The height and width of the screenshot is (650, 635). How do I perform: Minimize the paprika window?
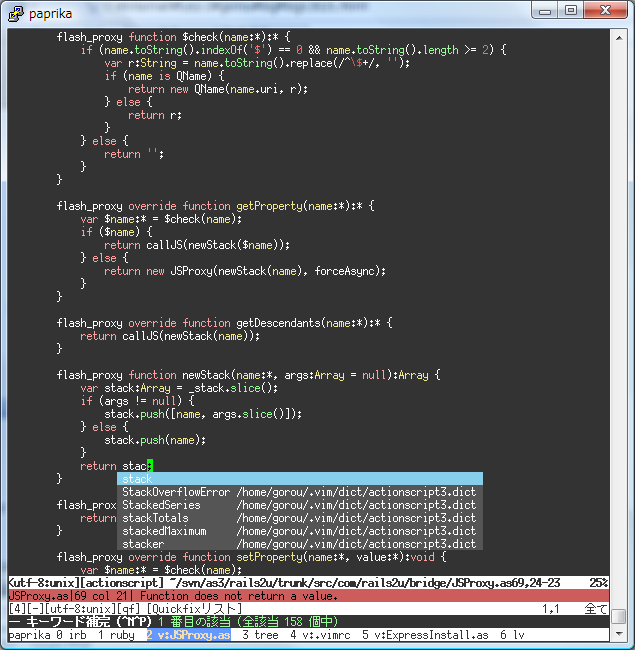[x=545, y=11]
